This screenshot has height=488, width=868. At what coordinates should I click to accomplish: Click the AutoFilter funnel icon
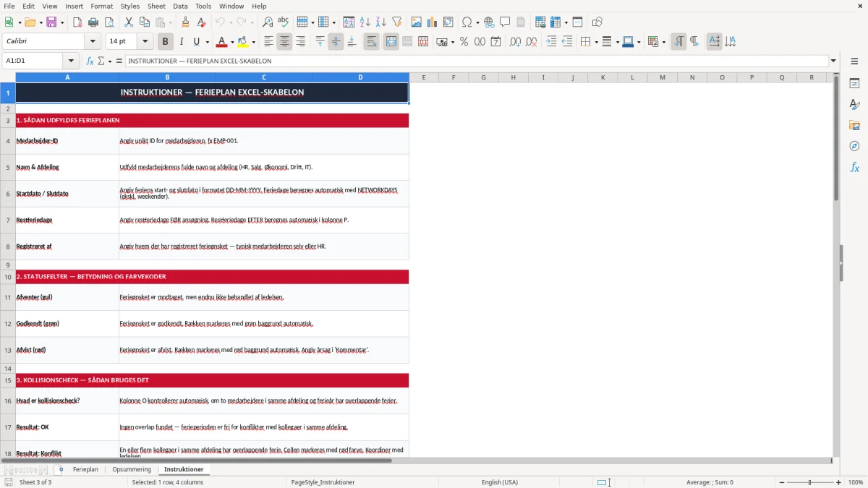(397, 22)
